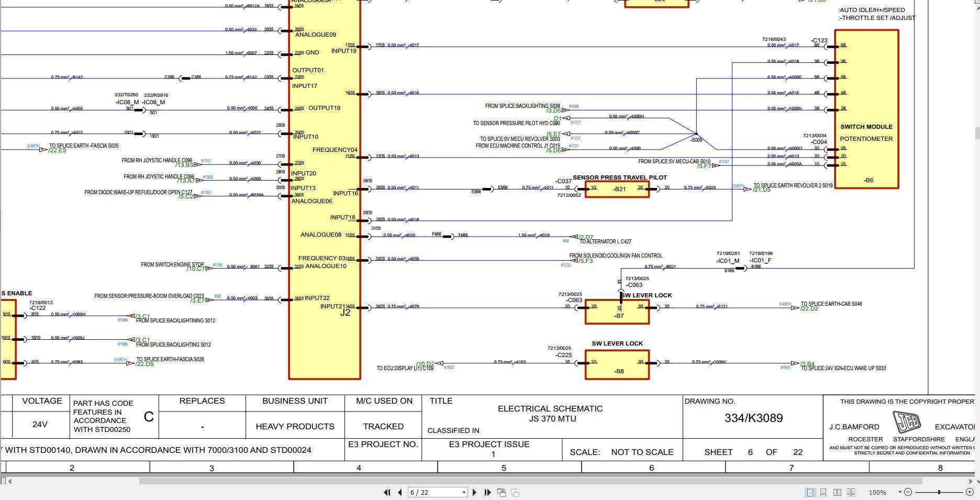Image resolution: width=980 pixels, height=500 pixels.
Task: Switch to continuous scrolling page layout
Action: (823, 493)
